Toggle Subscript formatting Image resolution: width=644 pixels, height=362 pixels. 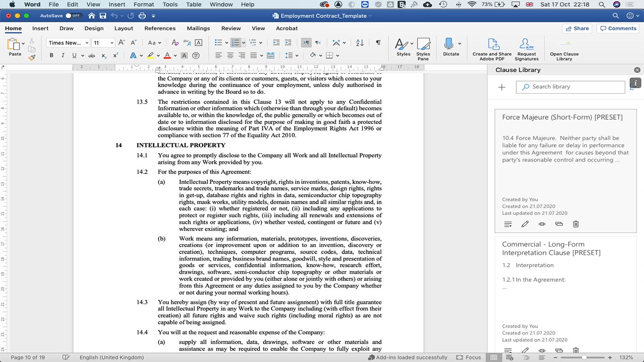pyautogui.click(x=104, y=56)
